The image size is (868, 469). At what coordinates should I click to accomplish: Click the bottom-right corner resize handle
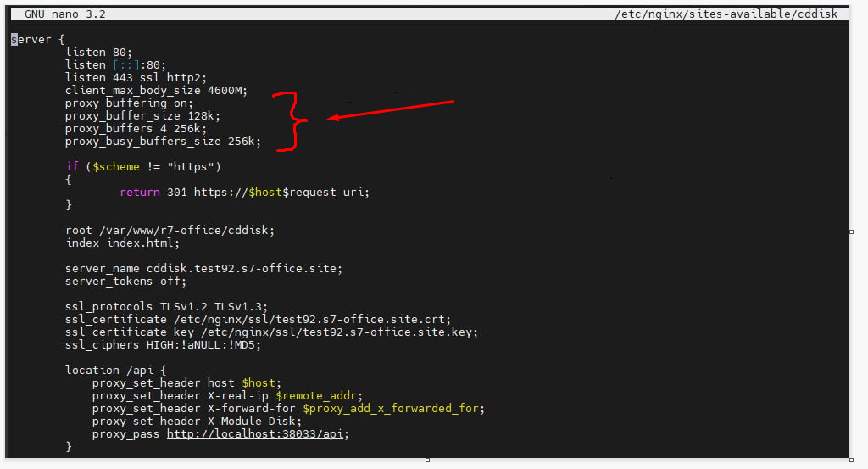[x=851, y=460]
